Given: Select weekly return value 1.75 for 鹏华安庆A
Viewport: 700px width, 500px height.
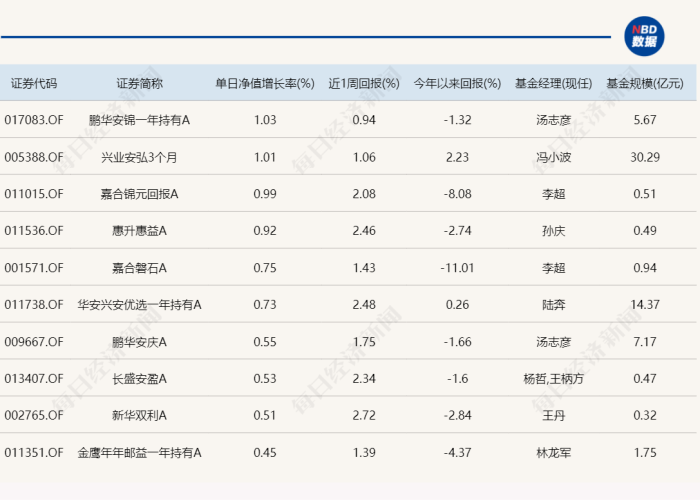Looking at the screenshot, I should click(364, 342).
